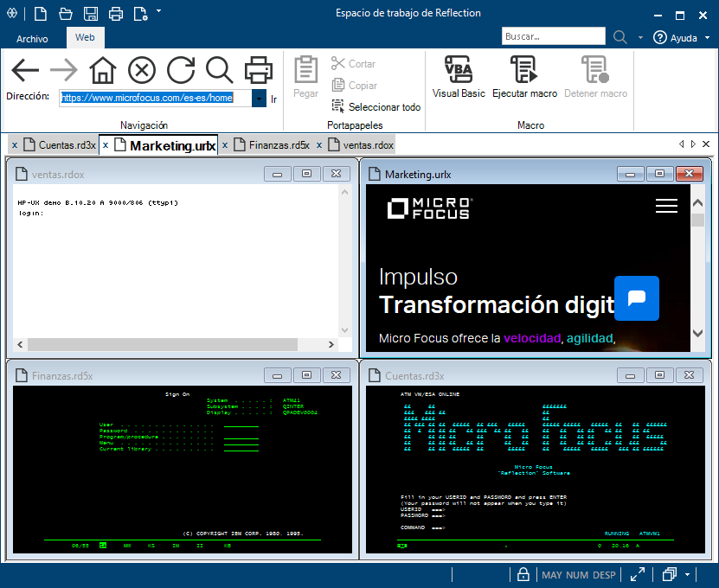Run a macro with Ejecutar macro
The height and width of the screenshot is (588, 719).
pos(524,77)
